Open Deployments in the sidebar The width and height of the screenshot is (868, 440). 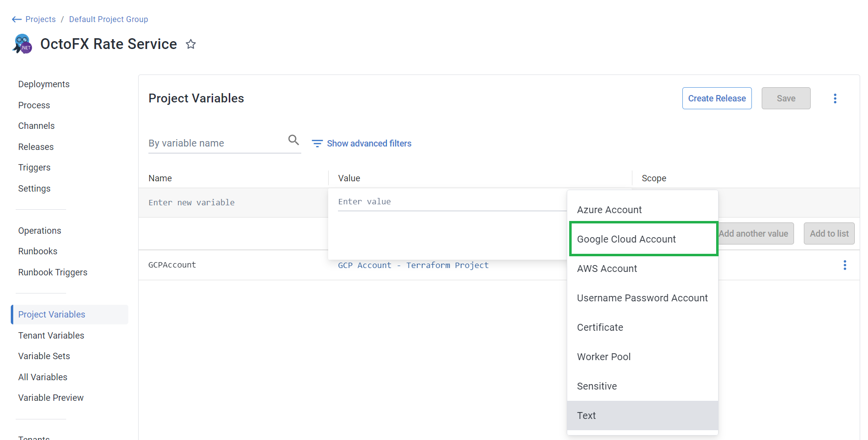click(44, 84)
